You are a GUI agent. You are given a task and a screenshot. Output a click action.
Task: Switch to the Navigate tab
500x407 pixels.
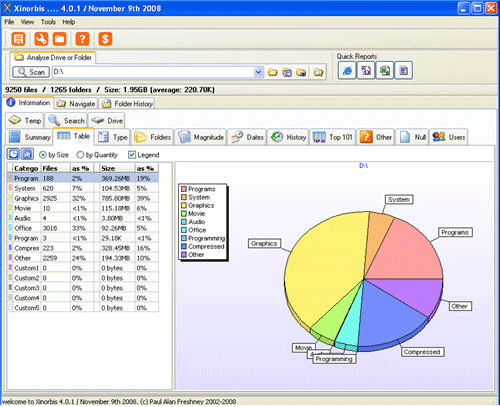click(x=76, y=104)
